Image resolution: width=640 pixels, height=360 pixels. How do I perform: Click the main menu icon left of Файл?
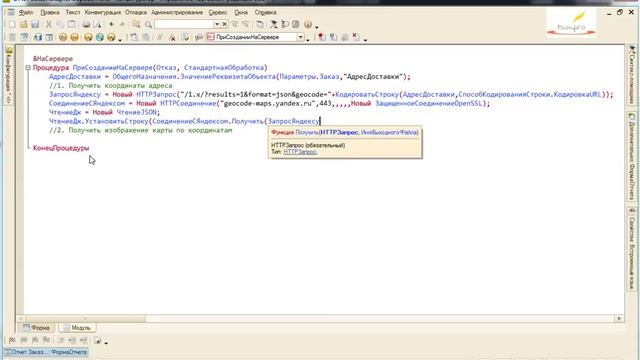11,12
